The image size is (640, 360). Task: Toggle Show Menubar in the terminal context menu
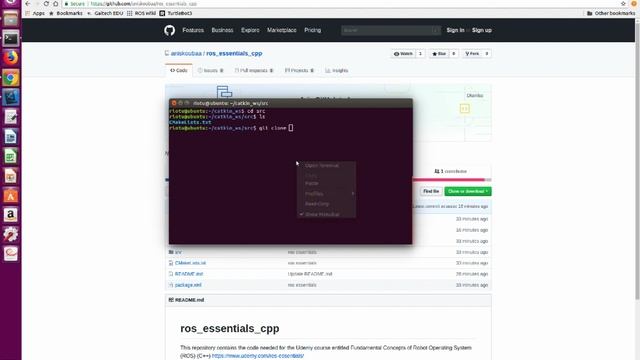322,214
